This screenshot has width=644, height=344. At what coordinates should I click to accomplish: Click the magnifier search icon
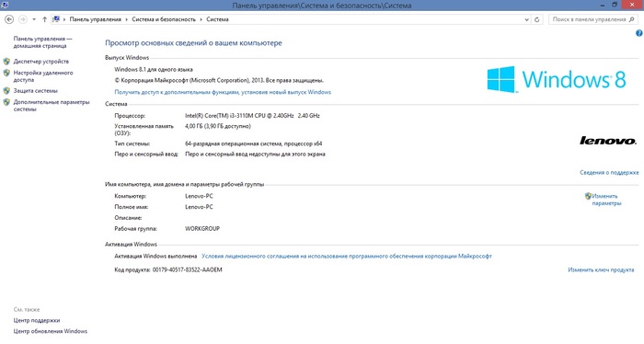tap(632, 19)
